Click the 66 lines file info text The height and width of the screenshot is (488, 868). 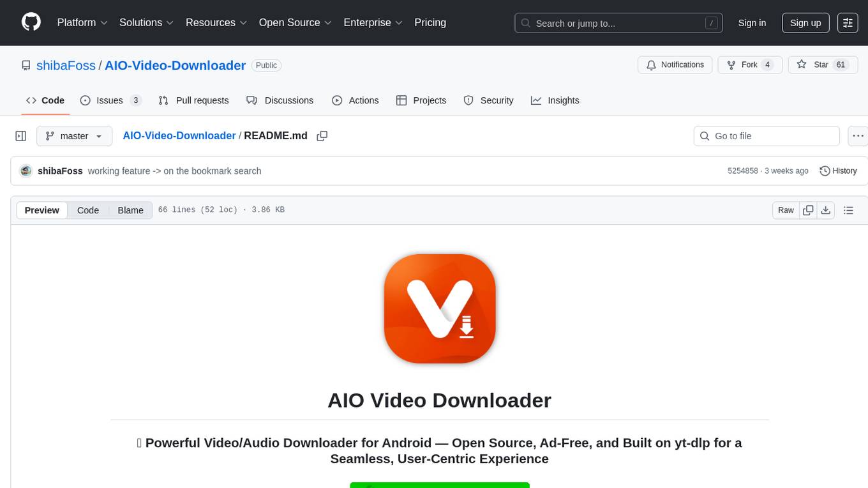coord(221,210)
